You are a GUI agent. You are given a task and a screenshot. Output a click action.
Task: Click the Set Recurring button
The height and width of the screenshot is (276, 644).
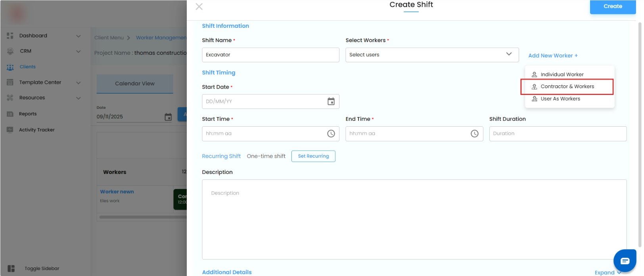[x=313, y=156]
